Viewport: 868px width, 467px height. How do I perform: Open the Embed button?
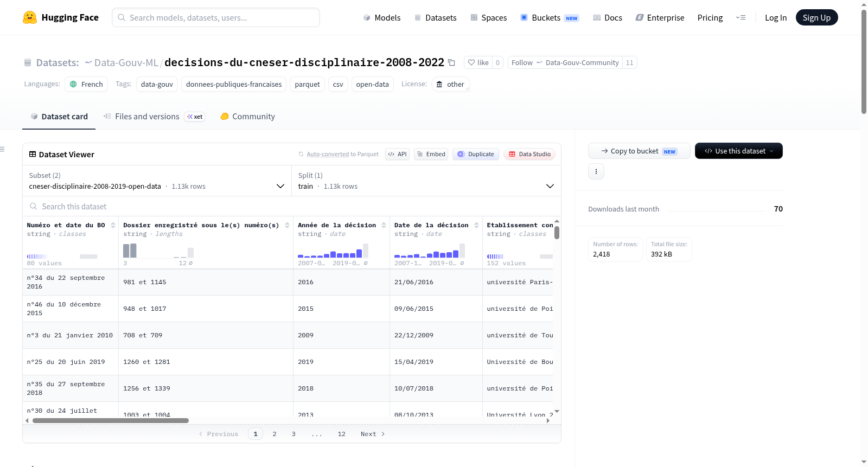pyautogui.click(x=431, y=154)
